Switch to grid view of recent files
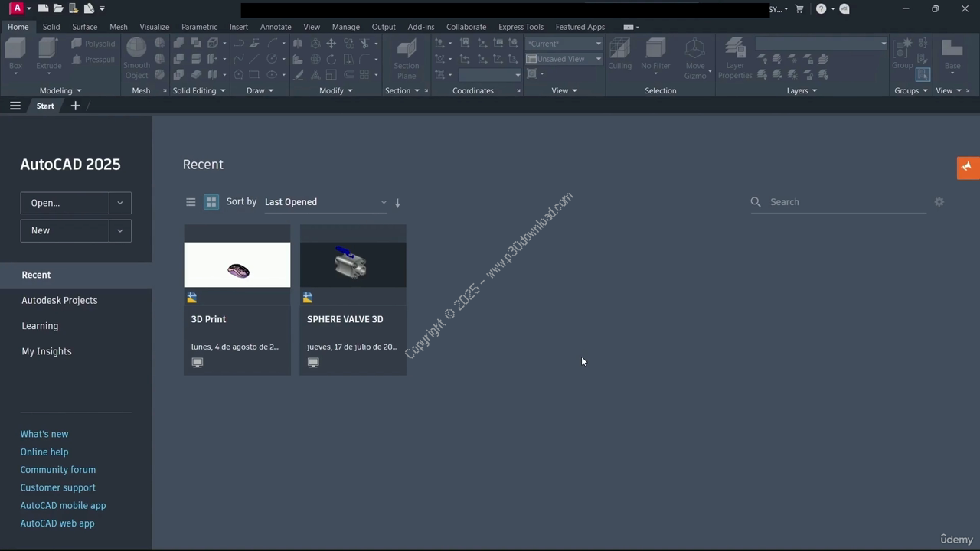 [211, 202]
